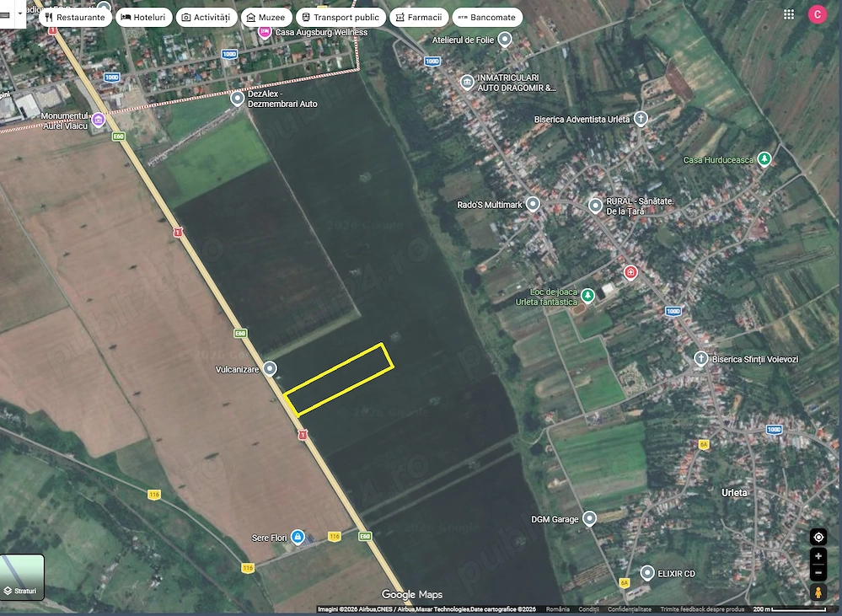Show Muzee category results
The image size is (842, 616).
(x=266, y=17)
